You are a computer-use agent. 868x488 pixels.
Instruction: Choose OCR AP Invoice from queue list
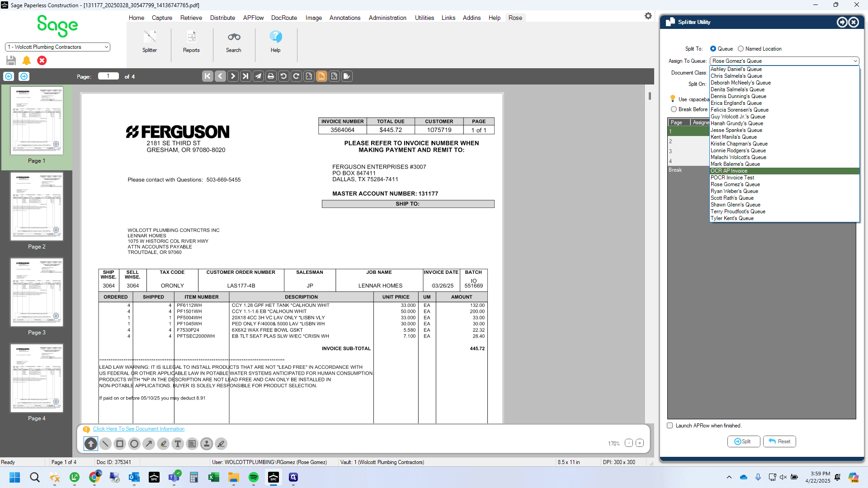[784, 171]
